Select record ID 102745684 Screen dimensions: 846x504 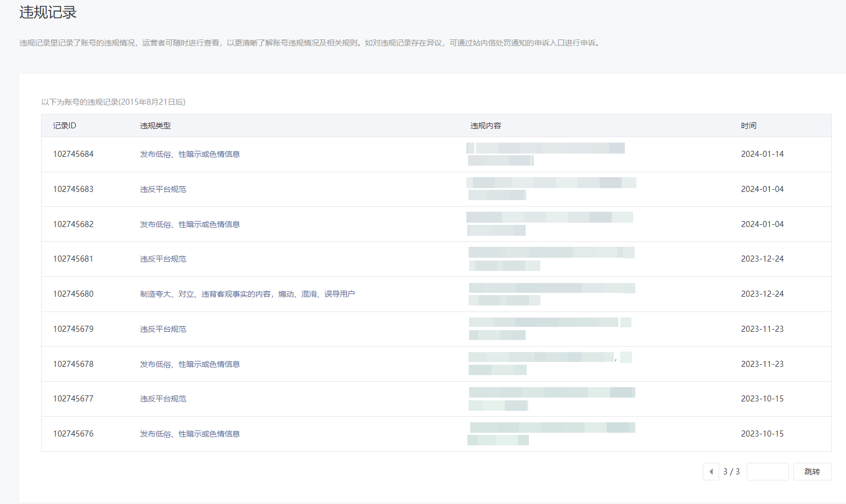point(73,154)
